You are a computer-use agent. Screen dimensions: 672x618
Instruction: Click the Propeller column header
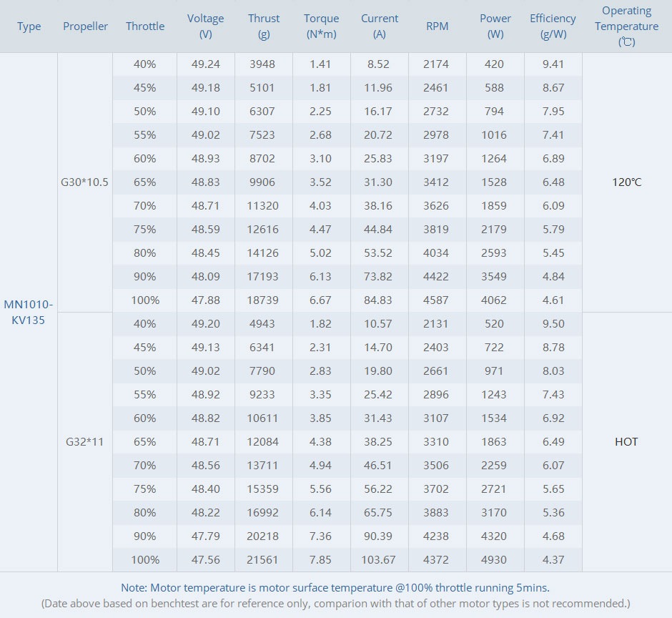point(85,26)
